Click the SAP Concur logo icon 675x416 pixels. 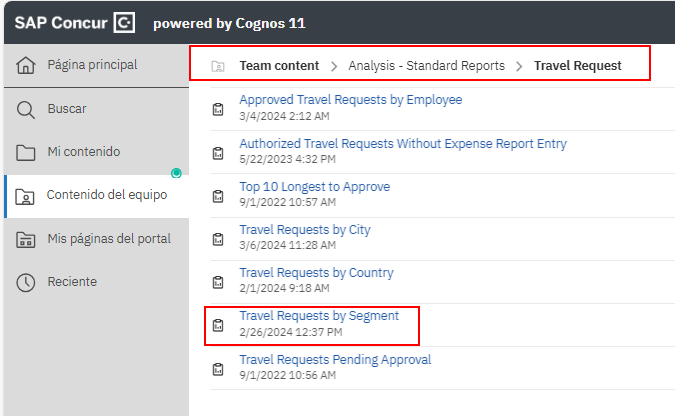pyautogui.click(x=124, y=22)
